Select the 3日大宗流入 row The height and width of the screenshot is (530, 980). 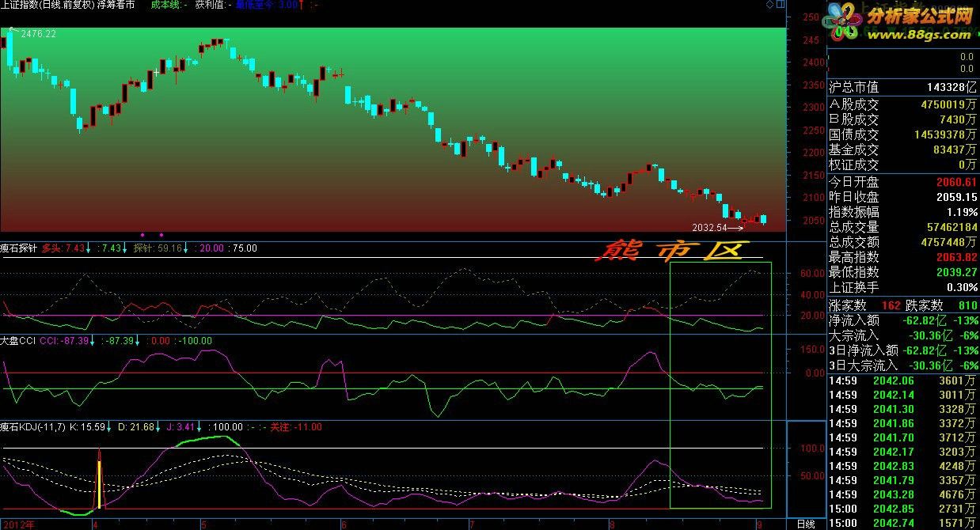(902, 365)
